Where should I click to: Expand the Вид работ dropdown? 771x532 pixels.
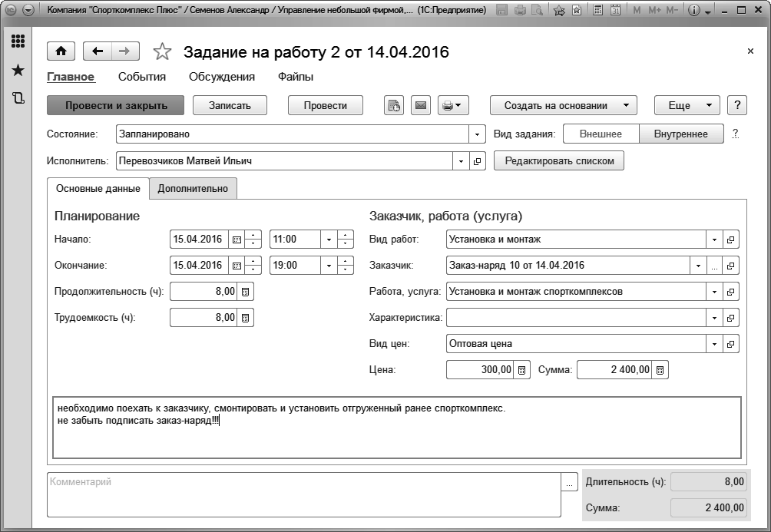click(x=714, y=240)
